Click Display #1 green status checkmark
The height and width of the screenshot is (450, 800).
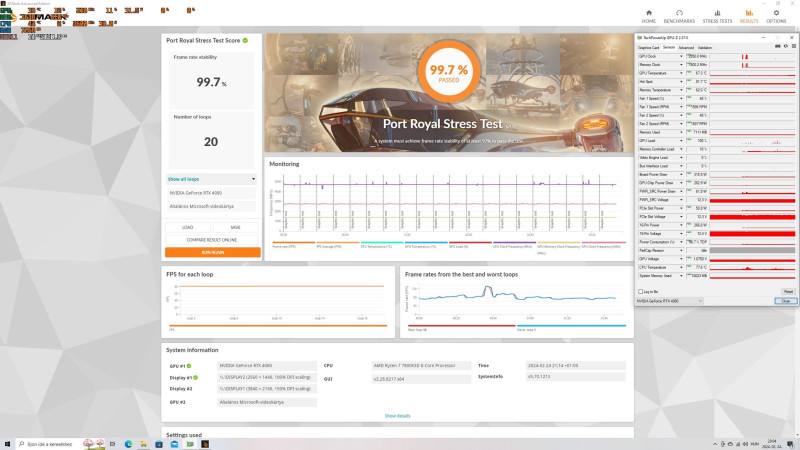(x=195, y=378)
